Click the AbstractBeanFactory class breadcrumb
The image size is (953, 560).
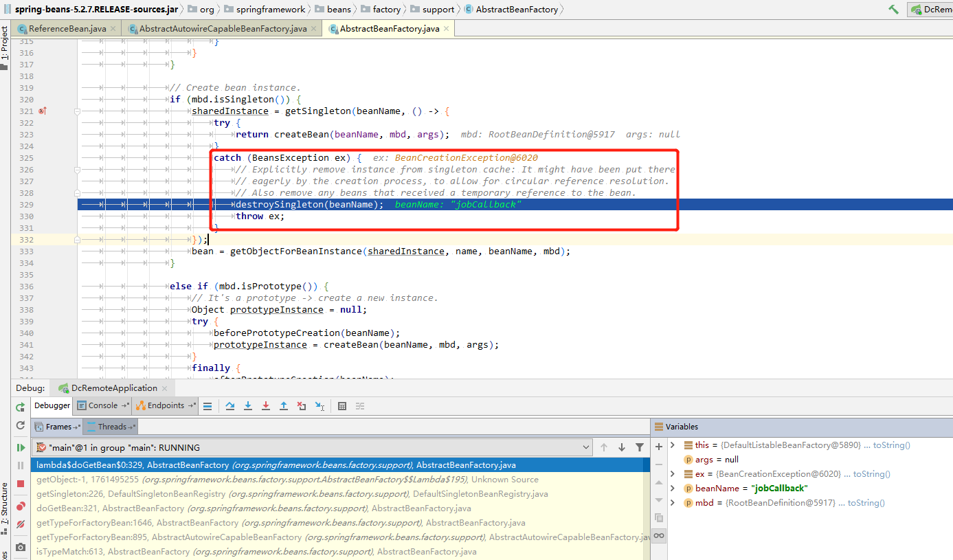(511, 10)
